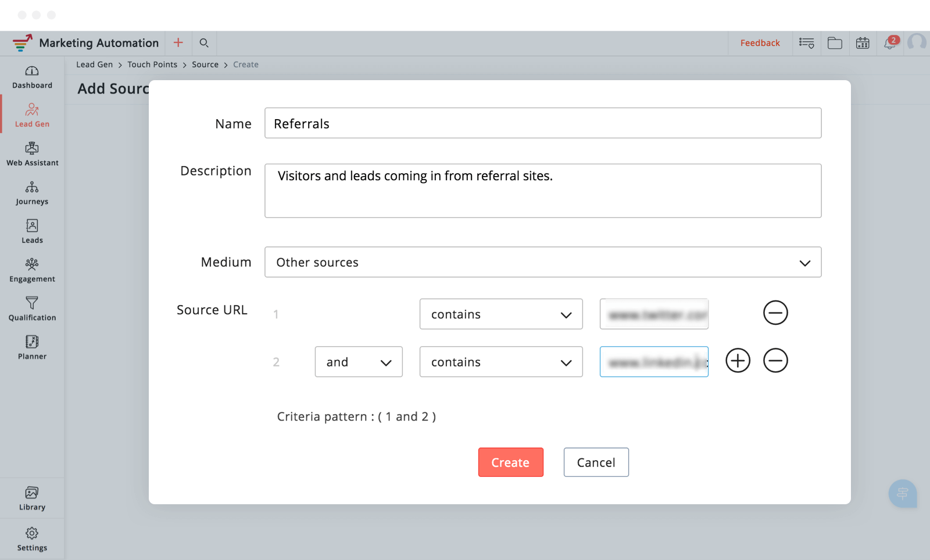The width and height of the screenshot is (930, 560).
Task: Open the 'and' operator dropdown
Action: 358,362
